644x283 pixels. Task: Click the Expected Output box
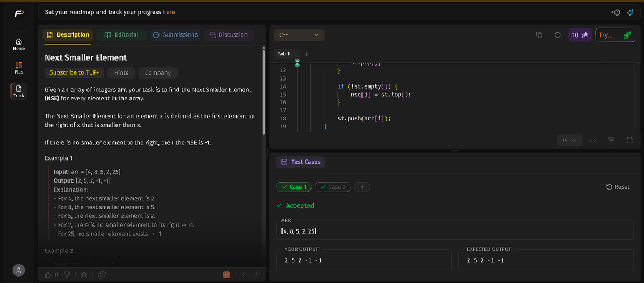546,259
